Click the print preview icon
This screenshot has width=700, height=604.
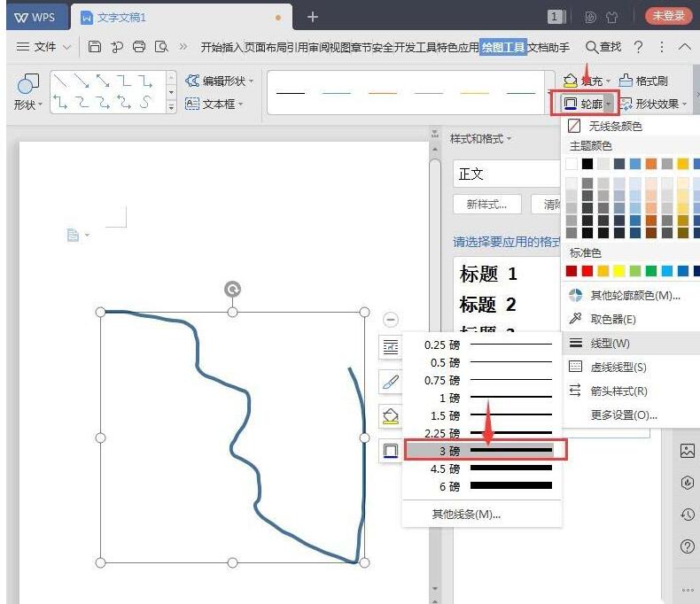click(160, 46)
